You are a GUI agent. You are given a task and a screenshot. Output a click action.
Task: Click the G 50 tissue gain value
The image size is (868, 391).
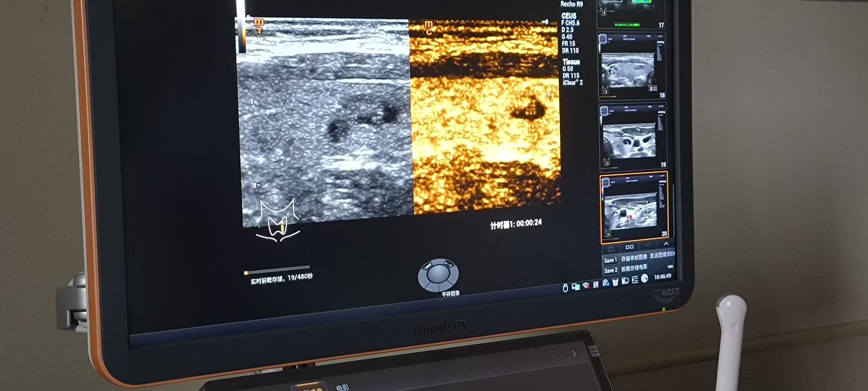point(568,68)
